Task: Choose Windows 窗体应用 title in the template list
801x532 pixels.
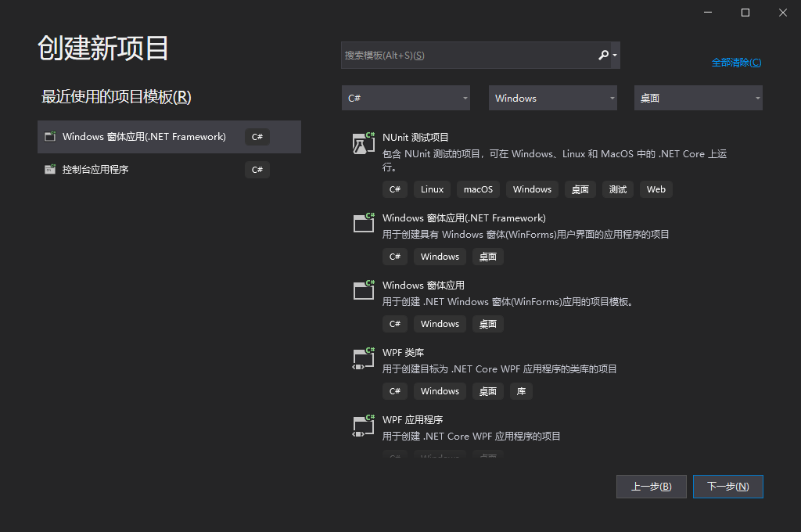Action: point(423,285)
